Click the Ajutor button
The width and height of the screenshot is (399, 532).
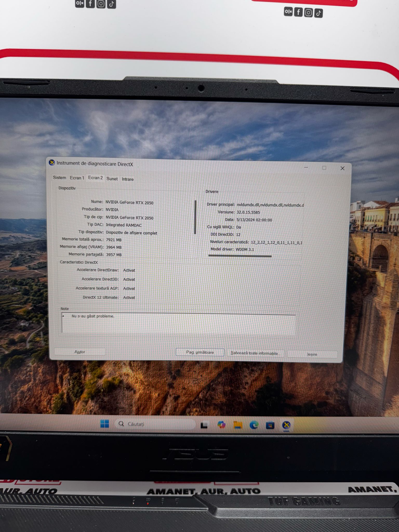(80, 352)
